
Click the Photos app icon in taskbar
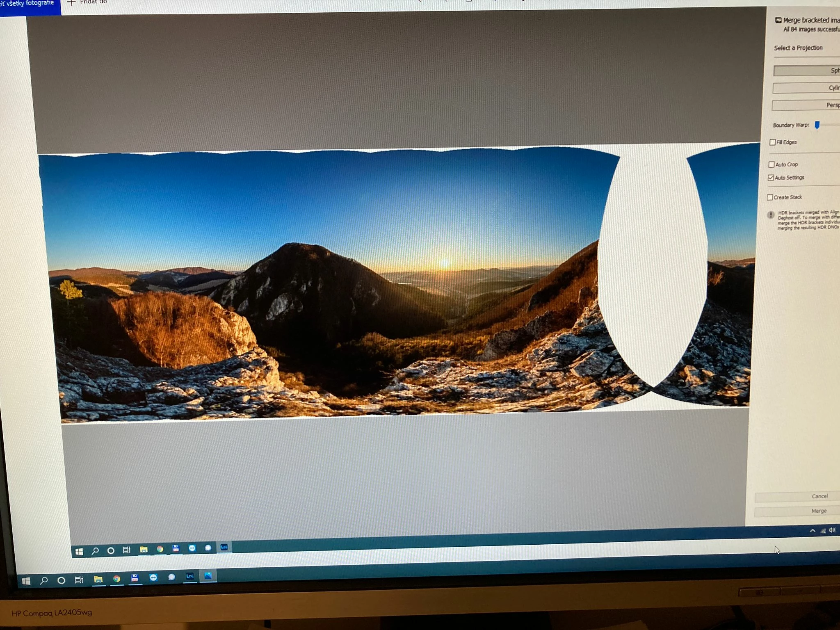pos(208,576)
